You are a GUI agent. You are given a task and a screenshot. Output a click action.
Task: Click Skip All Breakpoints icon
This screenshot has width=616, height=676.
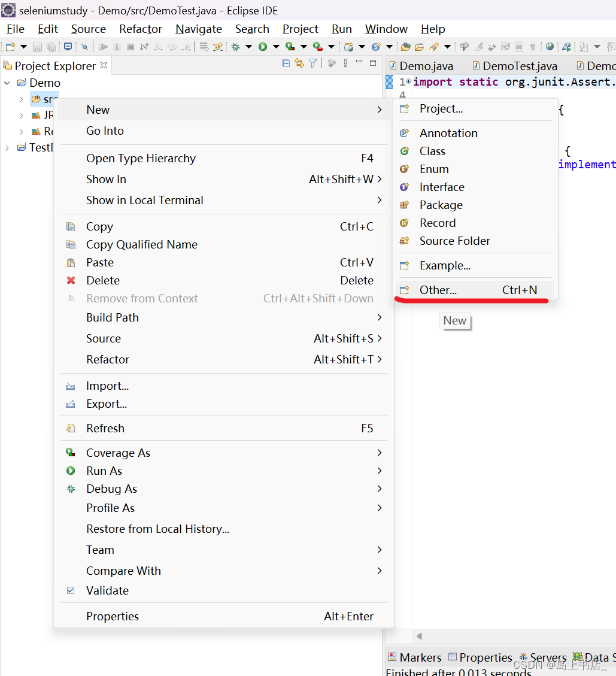85,47
